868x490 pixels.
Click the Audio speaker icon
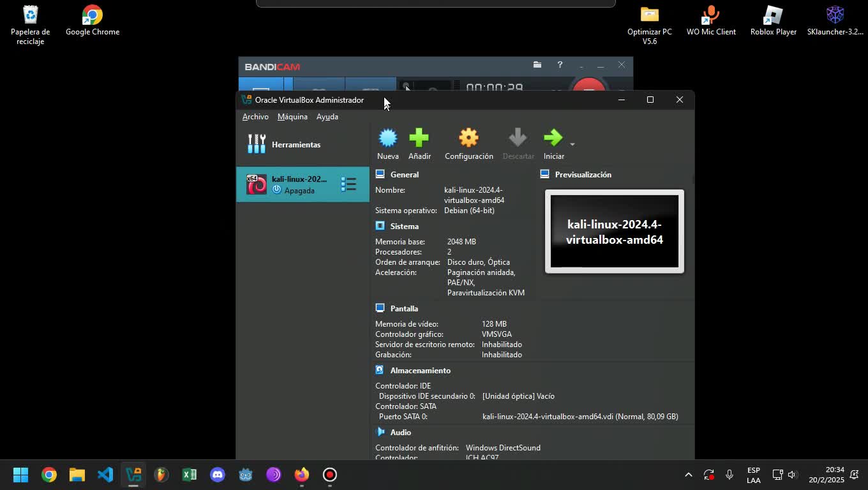(380, 431)
